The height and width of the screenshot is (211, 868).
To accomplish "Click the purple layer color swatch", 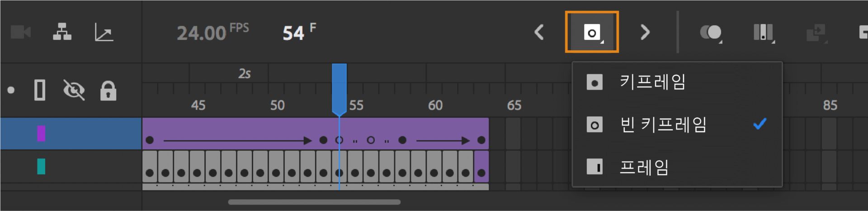I will (41, 134).
